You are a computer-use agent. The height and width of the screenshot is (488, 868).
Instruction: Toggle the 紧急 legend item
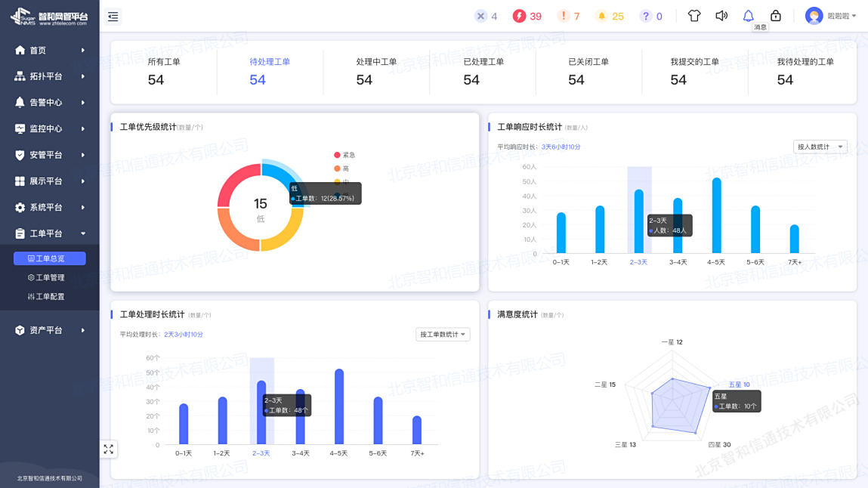pyautogui.click(x=344, y=155)
